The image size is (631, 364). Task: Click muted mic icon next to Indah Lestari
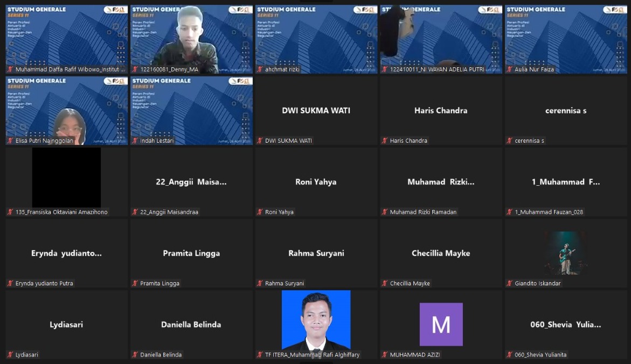pos(135,141)
